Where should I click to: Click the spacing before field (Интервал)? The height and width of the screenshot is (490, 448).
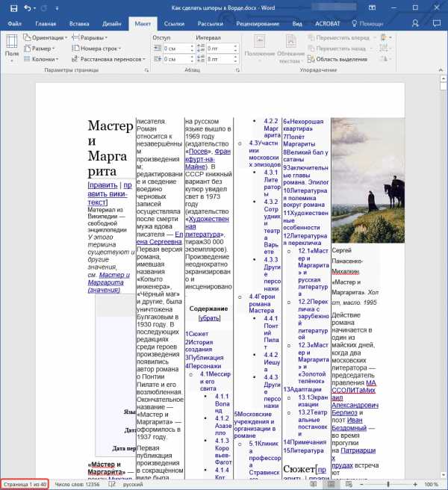220,49
